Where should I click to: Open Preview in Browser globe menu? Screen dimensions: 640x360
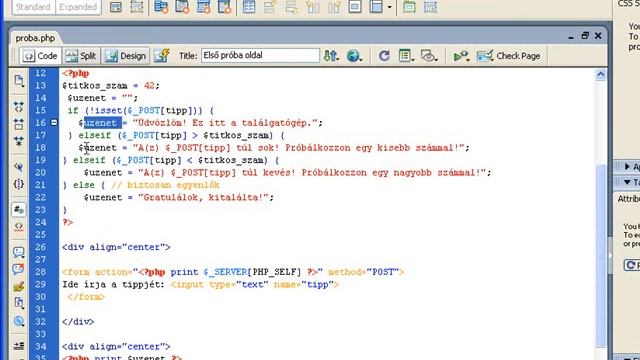click(x=354, y=56)
